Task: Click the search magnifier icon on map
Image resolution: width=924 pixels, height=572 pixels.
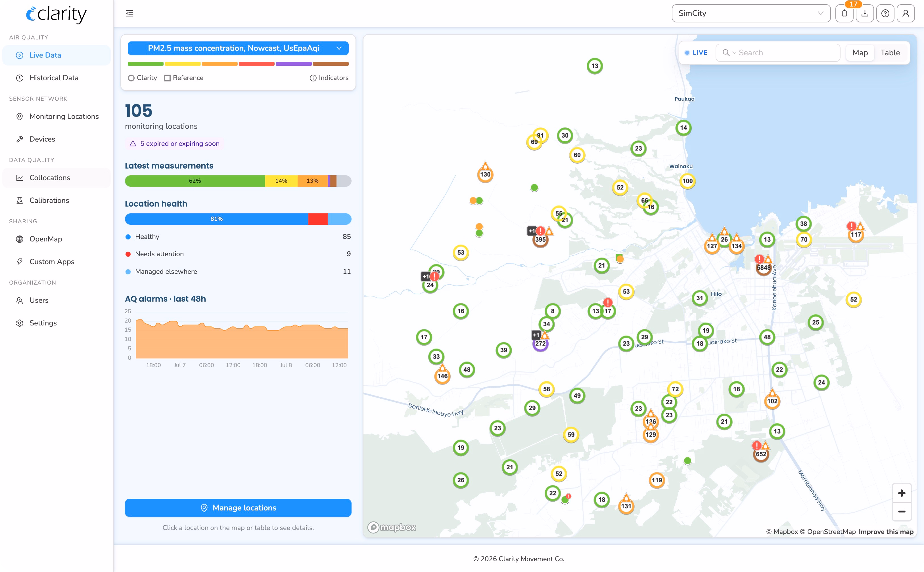Action: tap(726, 53)
